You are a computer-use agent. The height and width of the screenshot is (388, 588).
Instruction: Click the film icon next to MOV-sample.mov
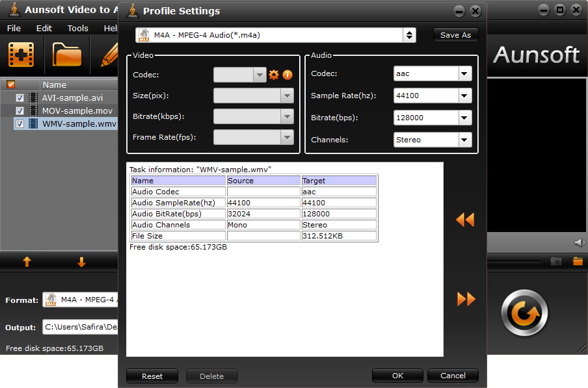(x=33, y=111)
